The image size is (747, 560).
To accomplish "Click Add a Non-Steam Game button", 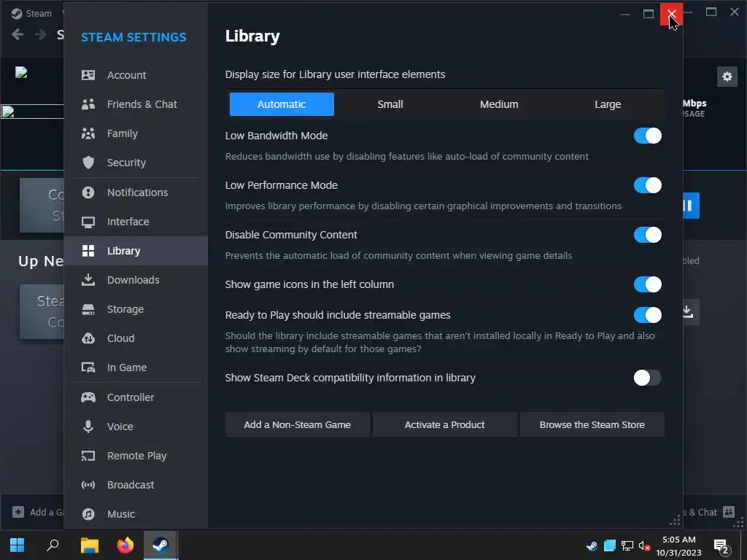I will 298,425.
